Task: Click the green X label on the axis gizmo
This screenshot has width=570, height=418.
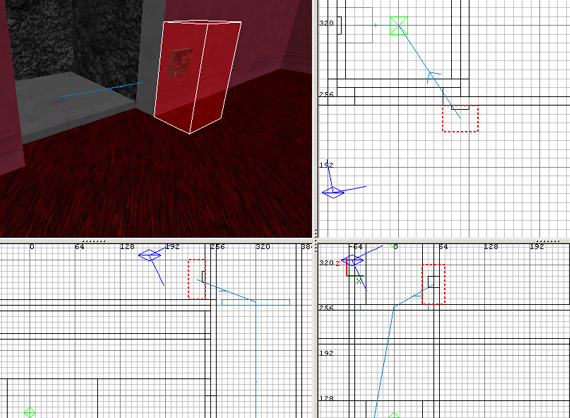Action: click(x=359, y=281)
